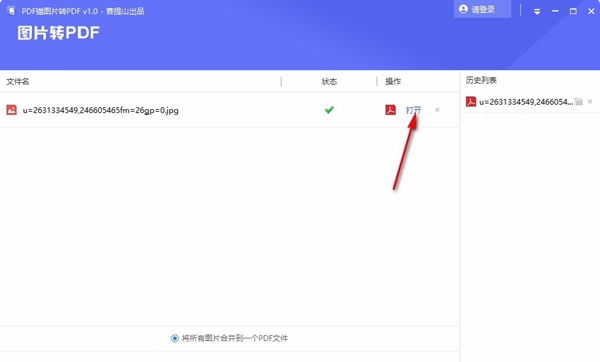Open the title bar dropdown menu icon
The image size is (600, 362).
point(537,11)
